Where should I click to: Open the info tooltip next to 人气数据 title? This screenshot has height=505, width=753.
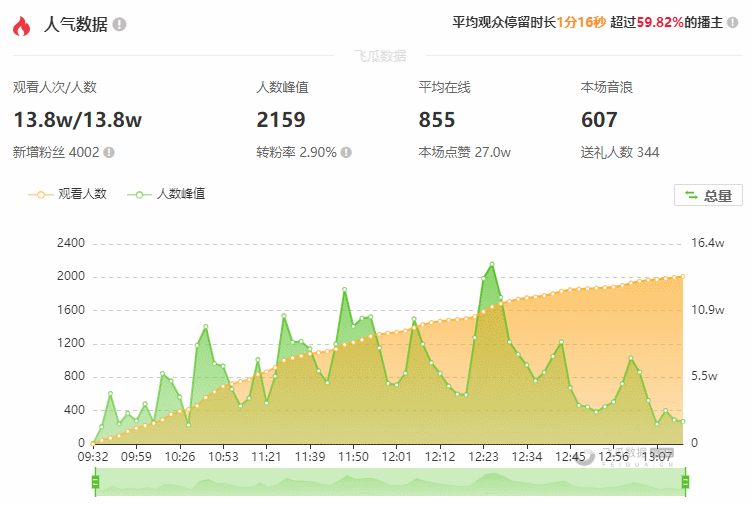(120, 24)
